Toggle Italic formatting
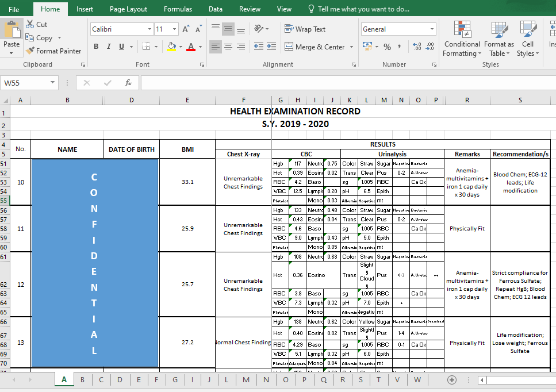 (x=109, y=47)
